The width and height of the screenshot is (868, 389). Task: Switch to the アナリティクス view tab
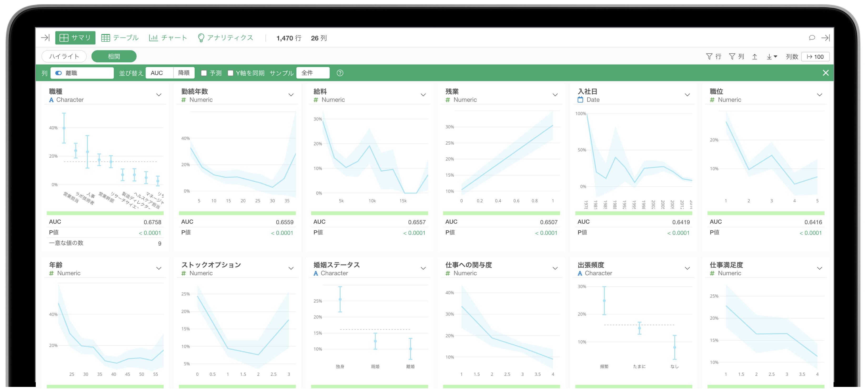(x=225, y=38)
